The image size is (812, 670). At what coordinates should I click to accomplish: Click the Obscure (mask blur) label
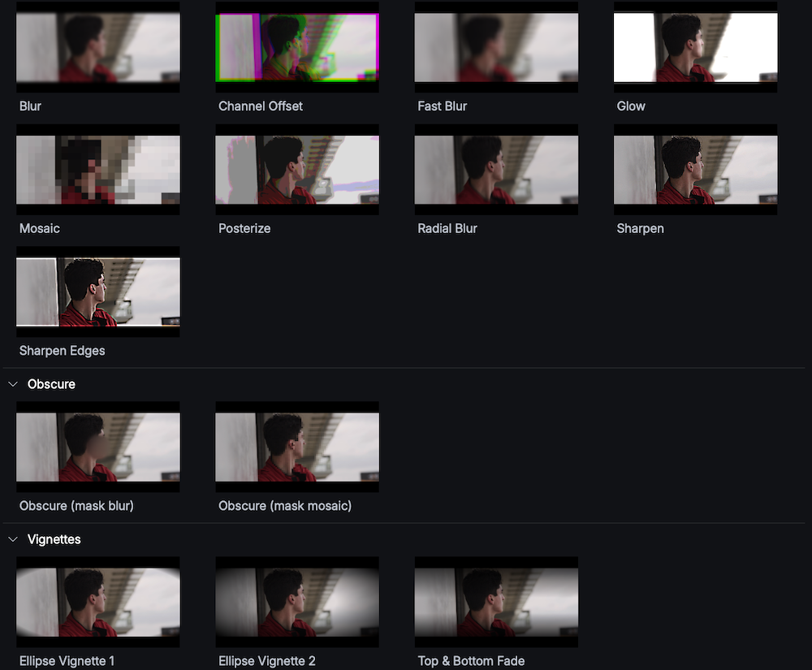pos(76,506)
